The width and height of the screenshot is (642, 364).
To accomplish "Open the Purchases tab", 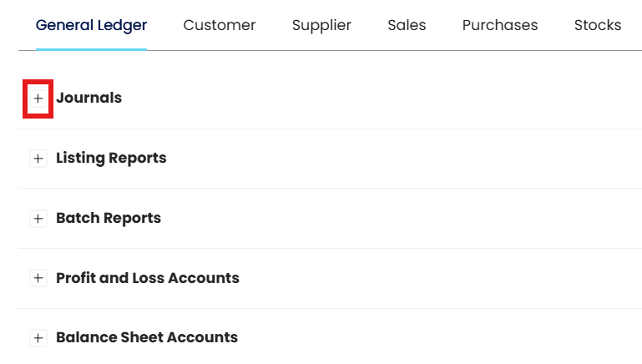I will pyautogui.click(x=500, y=25).
